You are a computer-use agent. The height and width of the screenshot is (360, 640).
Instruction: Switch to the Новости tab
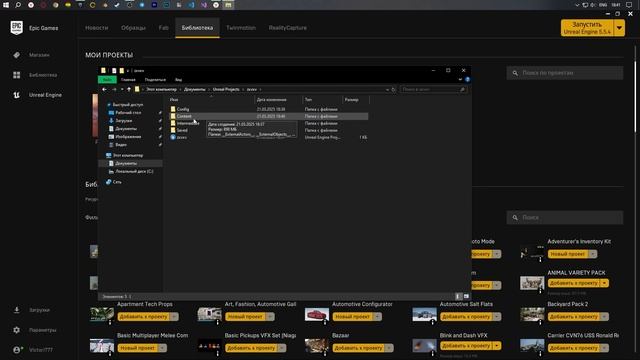click(97, 28)
